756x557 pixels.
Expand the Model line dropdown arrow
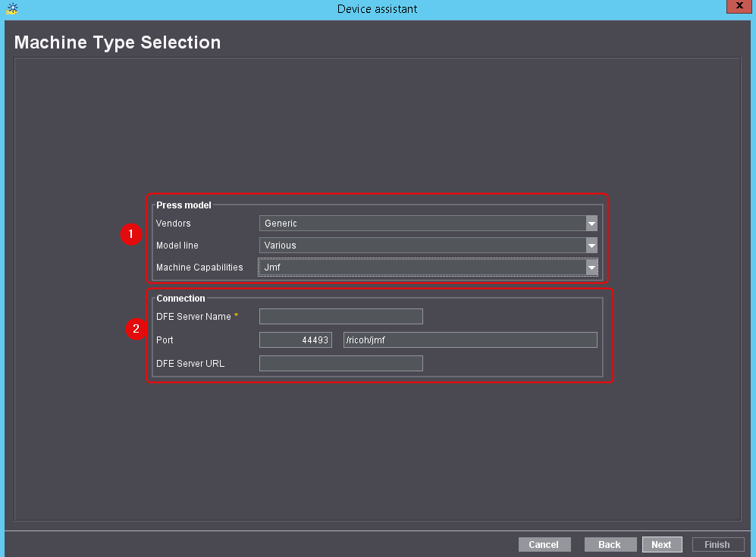[591, 246]
